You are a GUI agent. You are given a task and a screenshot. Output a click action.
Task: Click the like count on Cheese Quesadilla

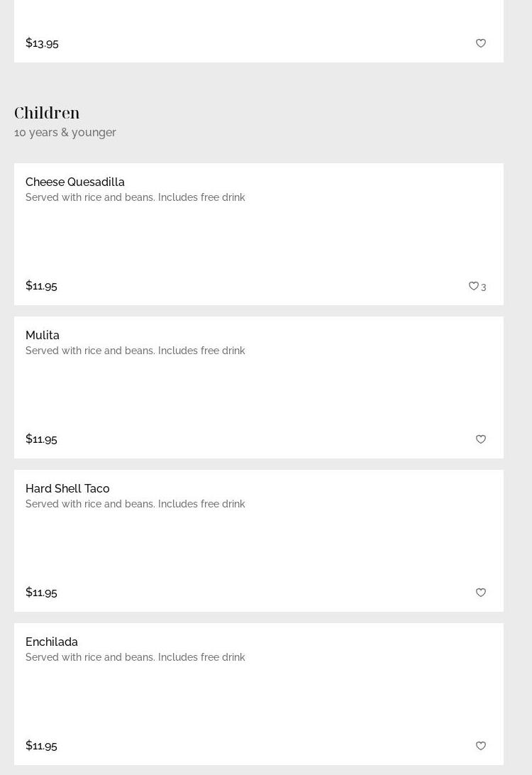point(484,287)
